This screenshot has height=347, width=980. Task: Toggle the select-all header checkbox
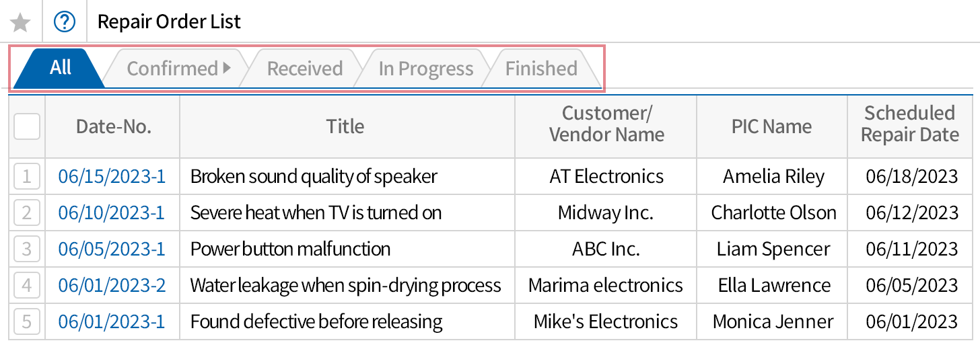27,126
